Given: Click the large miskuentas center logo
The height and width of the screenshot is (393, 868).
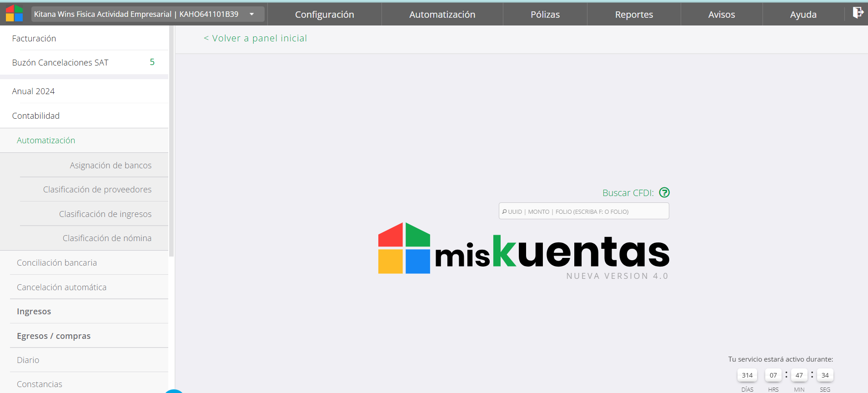Looking at the screenshot, I should 523,249.
